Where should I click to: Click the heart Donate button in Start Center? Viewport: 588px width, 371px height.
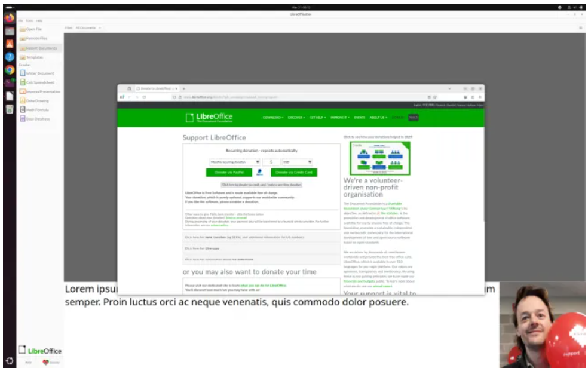point(51,363)
